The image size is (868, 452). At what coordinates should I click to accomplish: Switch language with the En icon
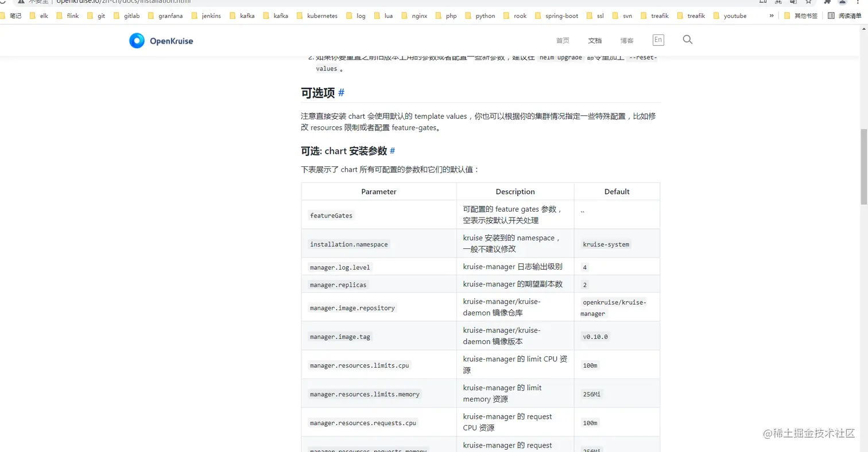tap(658, 40)
